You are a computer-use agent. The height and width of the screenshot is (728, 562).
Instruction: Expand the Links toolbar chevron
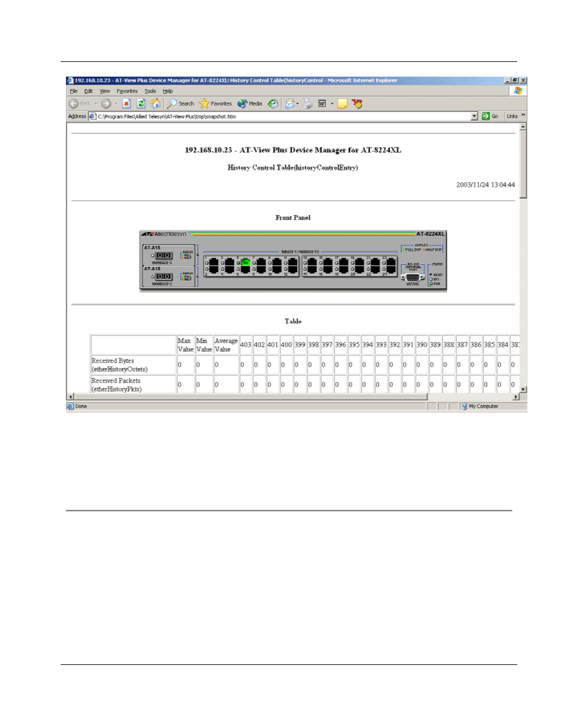pyautogui.click(x=523, y=116)
